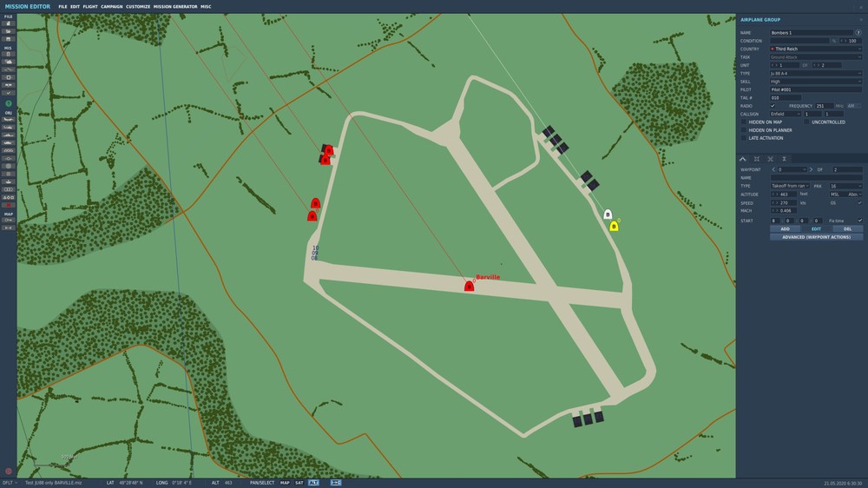Click the ADD waypoint button
The image size is (868, 488).
[x=785, y=228]
